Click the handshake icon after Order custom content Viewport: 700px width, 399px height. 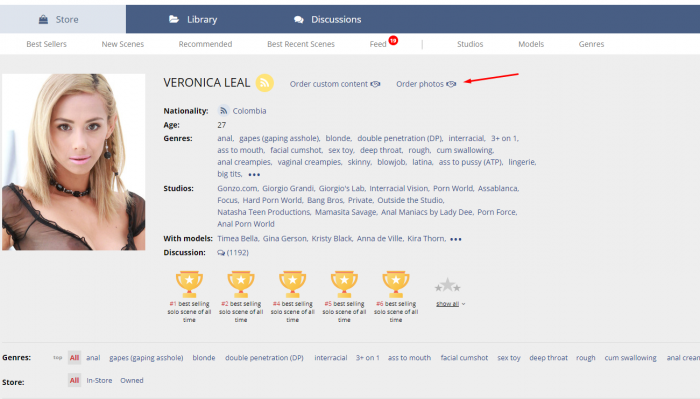(x=375, y=84)
